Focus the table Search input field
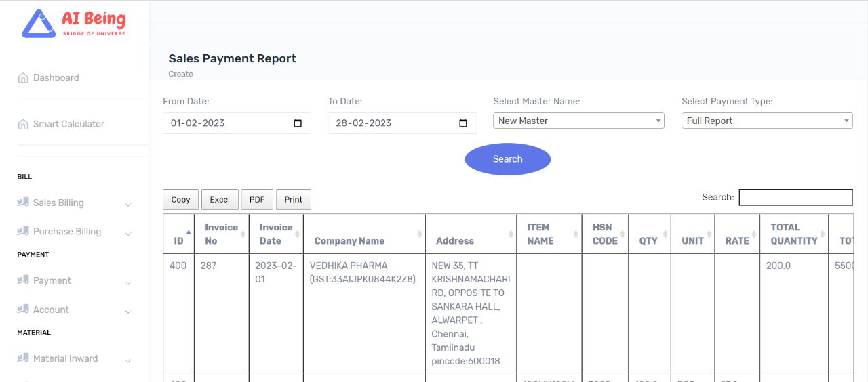Image resolution: width=868 pixels, height=382 pixels. 795,197
